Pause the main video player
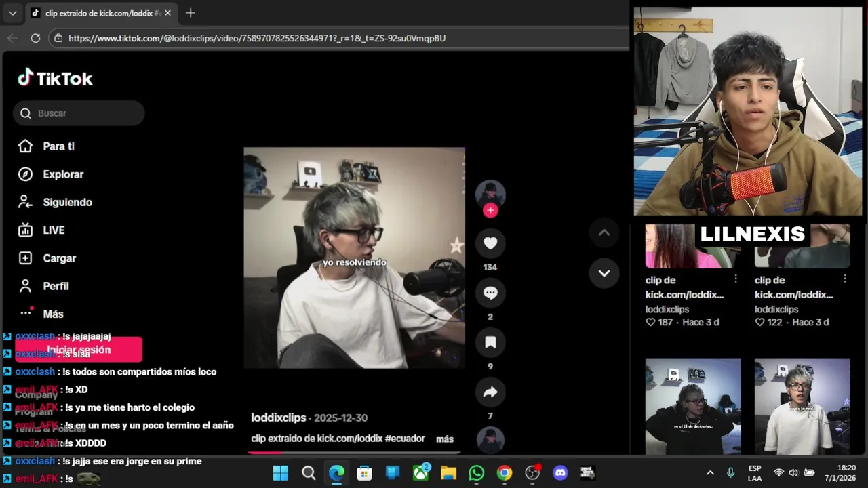The image size is (868, 488). point(355,258)
